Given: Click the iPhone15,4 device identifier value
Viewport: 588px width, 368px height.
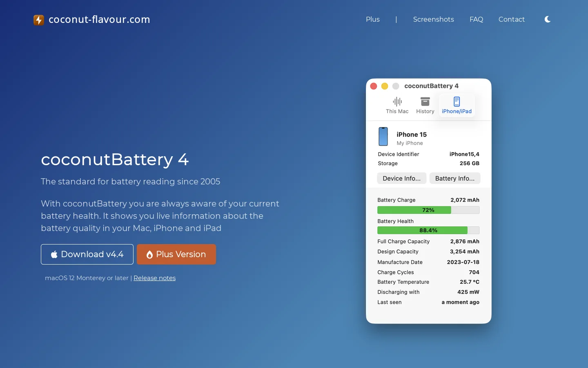Looking at the screenshot, I should point(464,154).
